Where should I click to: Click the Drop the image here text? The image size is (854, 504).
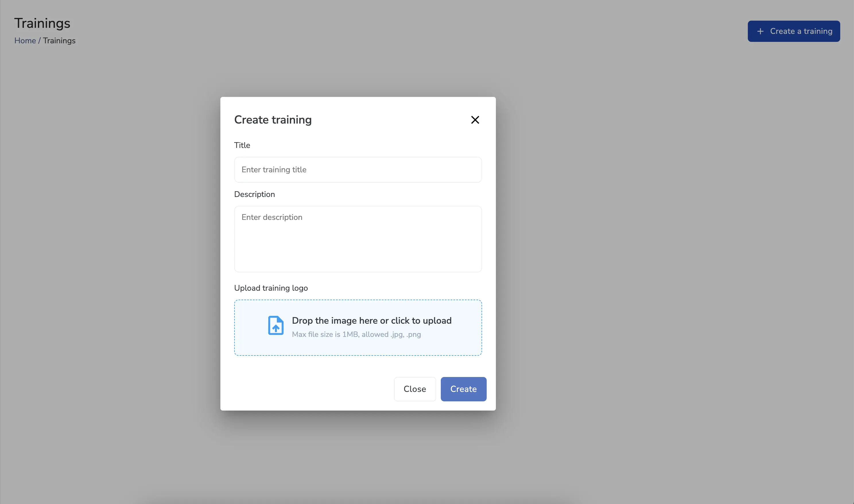(x=371, y=320)
